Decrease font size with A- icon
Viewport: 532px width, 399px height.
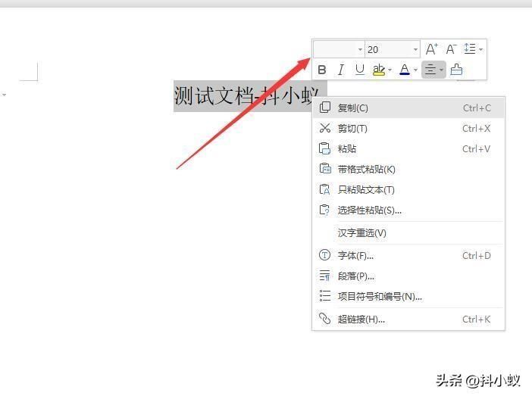click(451, 49)
